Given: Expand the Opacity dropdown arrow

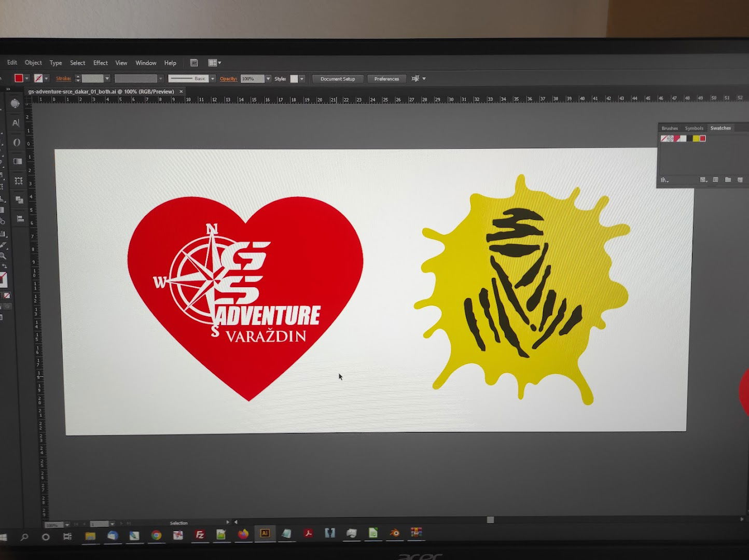Looking at the screenshot, I should [x=268, y=79].
